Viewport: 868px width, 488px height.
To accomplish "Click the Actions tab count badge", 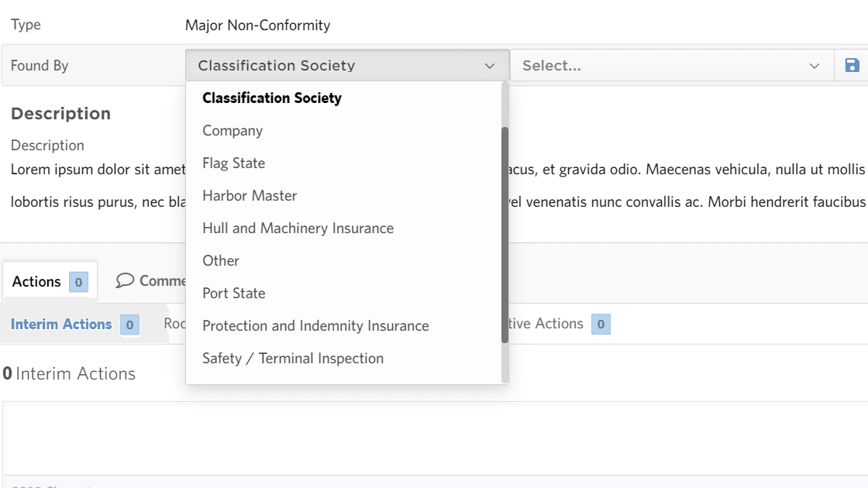I will [78, 282].
